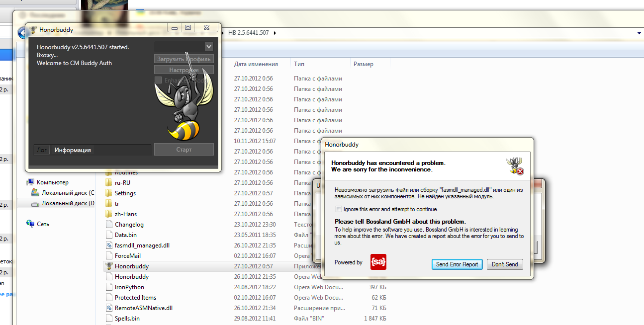Click the 71 КБ size of RemoteASMNative.dll
The image size is (644, 325).
[x=379, y=308]
